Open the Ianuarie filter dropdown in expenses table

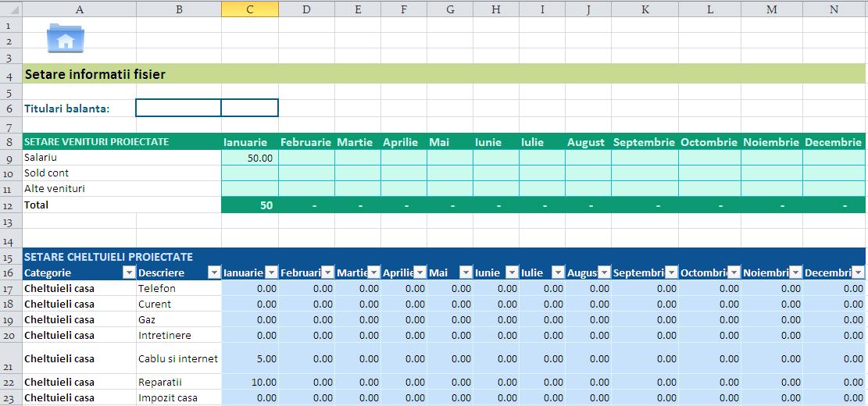[x=271, y=272]
